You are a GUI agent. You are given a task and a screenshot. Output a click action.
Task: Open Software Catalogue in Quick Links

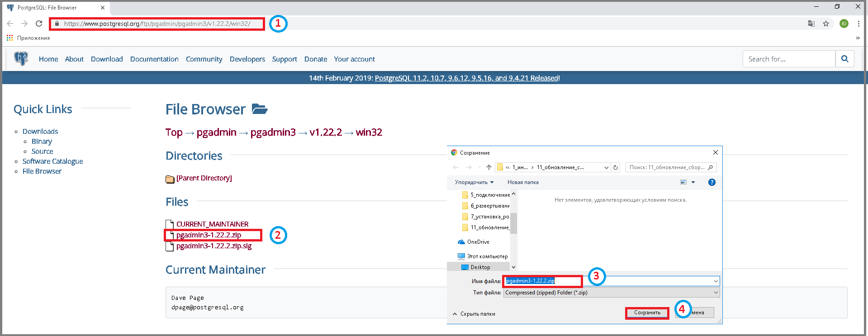coord(53,161)
